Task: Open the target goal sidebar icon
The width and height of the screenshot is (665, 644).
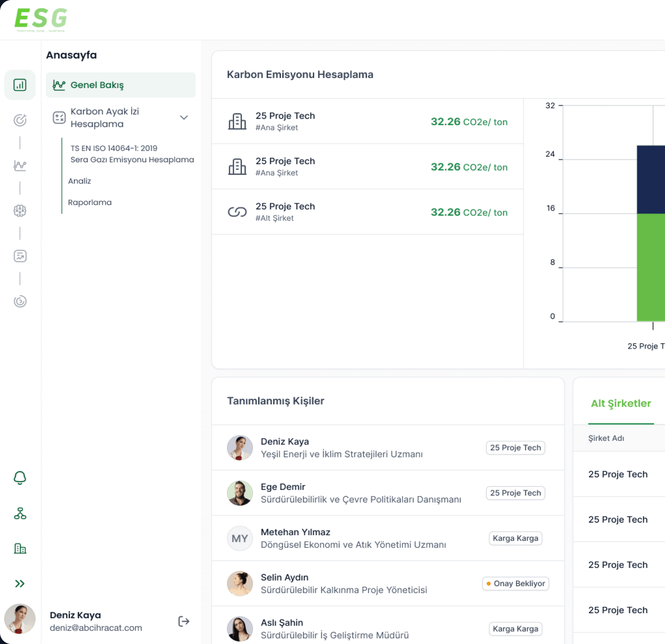Action: [x=20, y=120]
